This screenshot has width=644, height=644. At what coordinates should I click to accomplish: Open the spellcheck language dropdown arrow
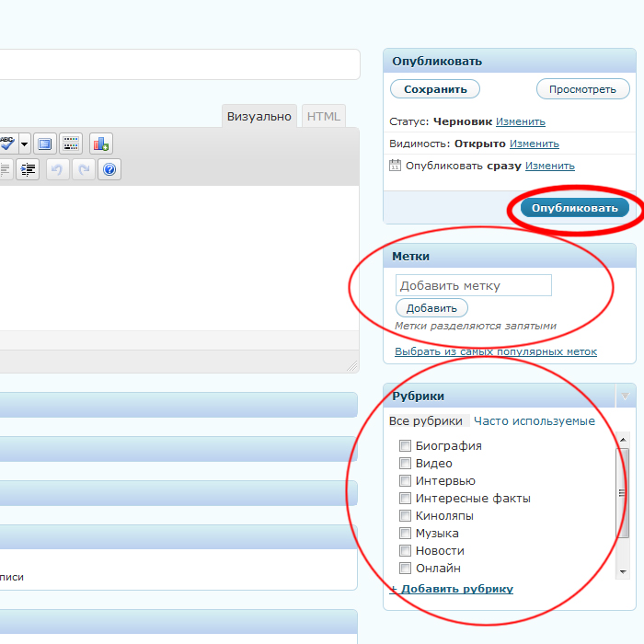click(25, 144)
